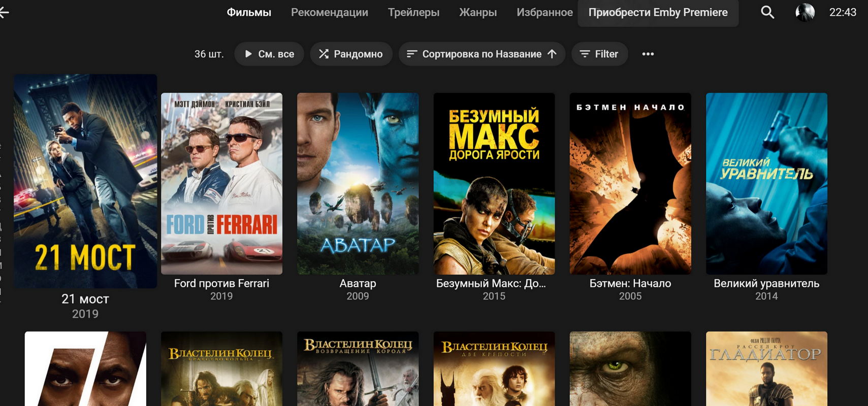Open the user profile avatar menu
The width and height of the screenshot is (868, 406).
805,12
